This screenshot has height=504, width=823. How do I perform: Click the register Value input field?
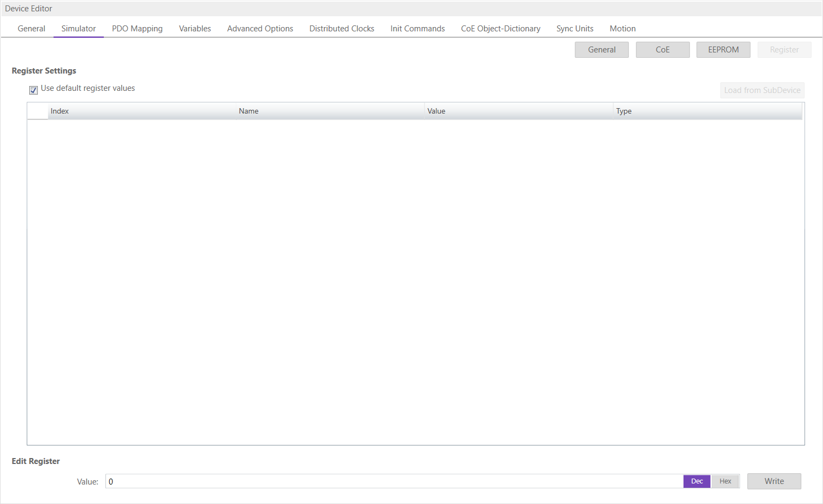[x=394, y=481]
